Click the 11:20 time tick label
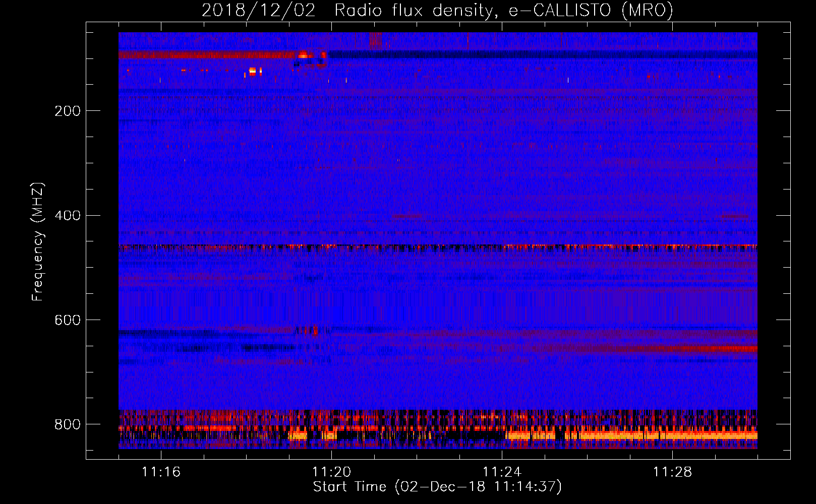 point(331,472)
